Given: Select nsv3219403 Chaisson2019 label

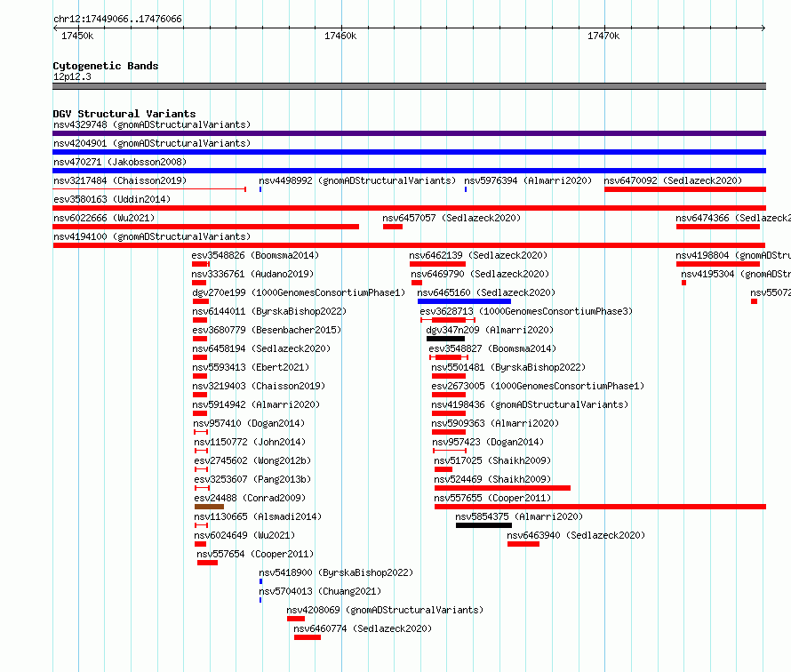Looking at the screenshot, I should pos(259,386).
